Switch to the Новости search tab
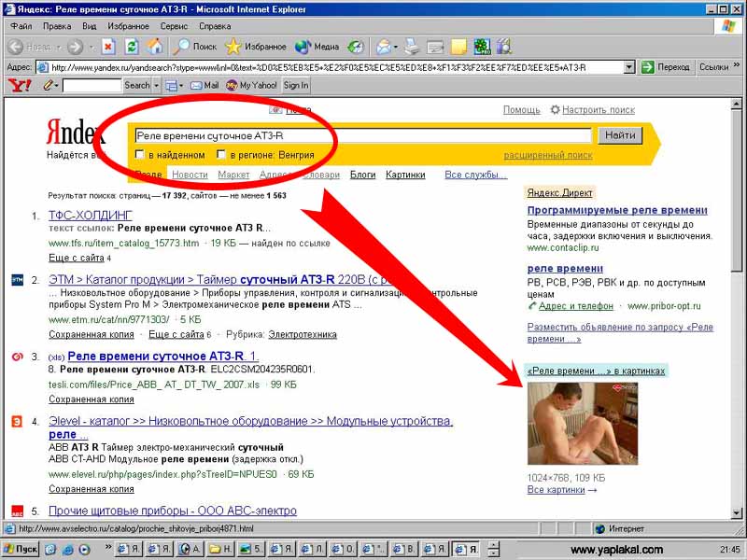This screenshot has width=747, height=560. point(190,175)
